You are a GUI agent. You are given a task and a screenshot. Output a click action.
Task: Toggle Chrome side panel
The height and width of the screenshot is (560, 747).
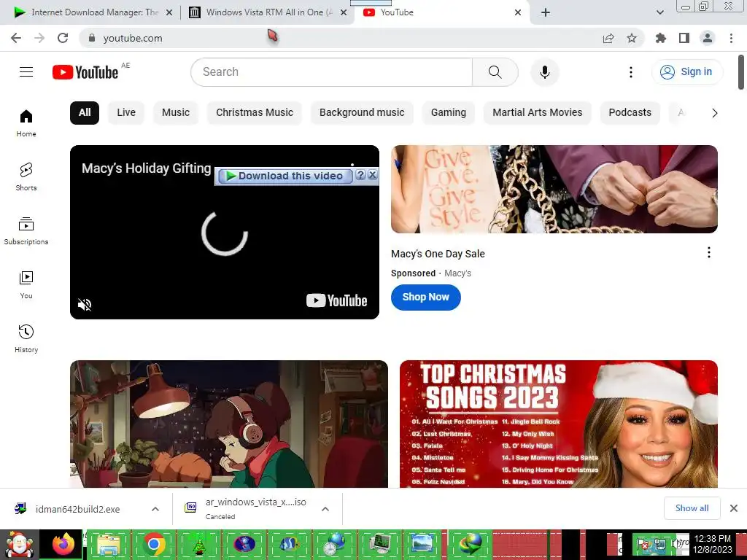(x=684, y=38)
